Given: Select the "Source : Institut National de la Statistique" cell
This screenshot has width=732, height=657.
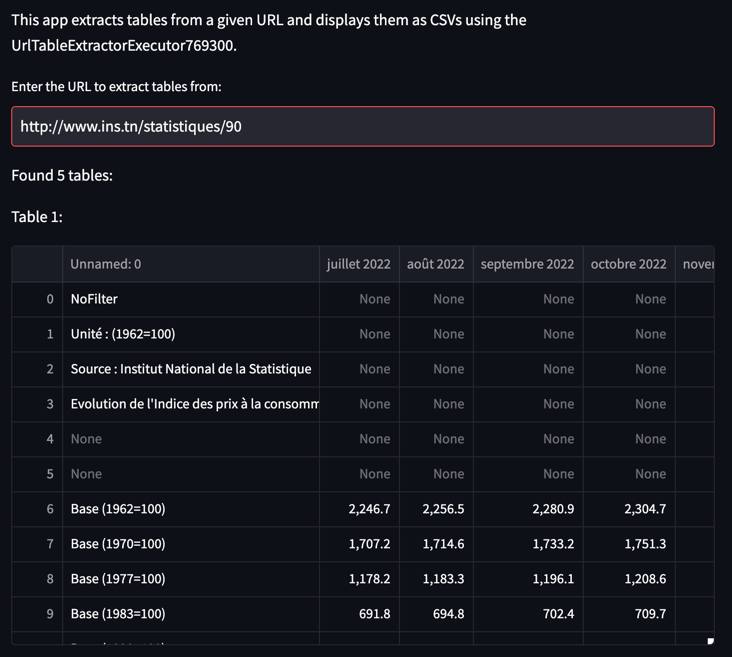Looking at the screenshot, I should coord(191,369).
